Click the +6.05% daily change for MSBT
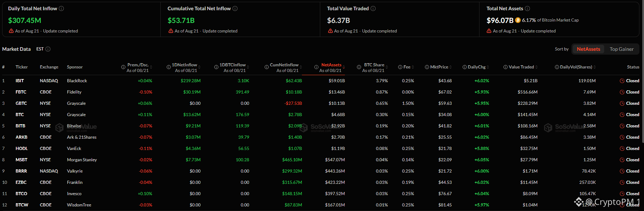Image resolution: width=644 pixels, height=211 pixels. [x=482, y=160]
